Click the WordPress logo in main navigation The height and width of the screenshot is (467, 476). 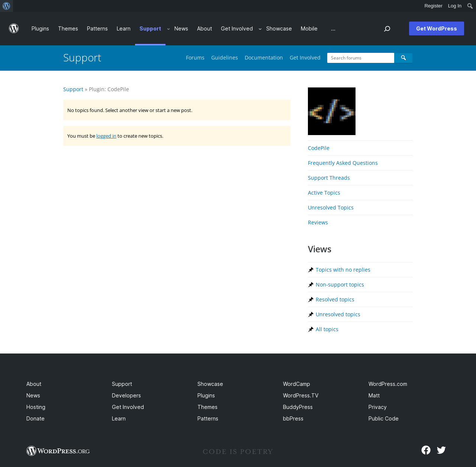click(14, 29)
